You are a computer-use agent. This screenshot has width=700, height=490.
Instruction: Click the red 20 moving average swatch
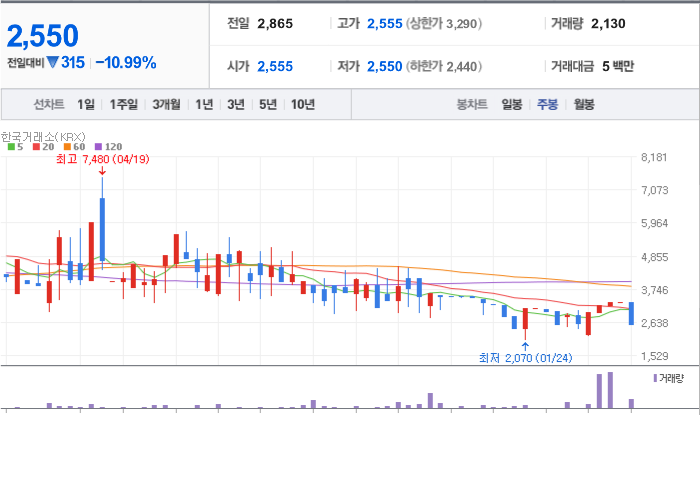coord(36,147)
